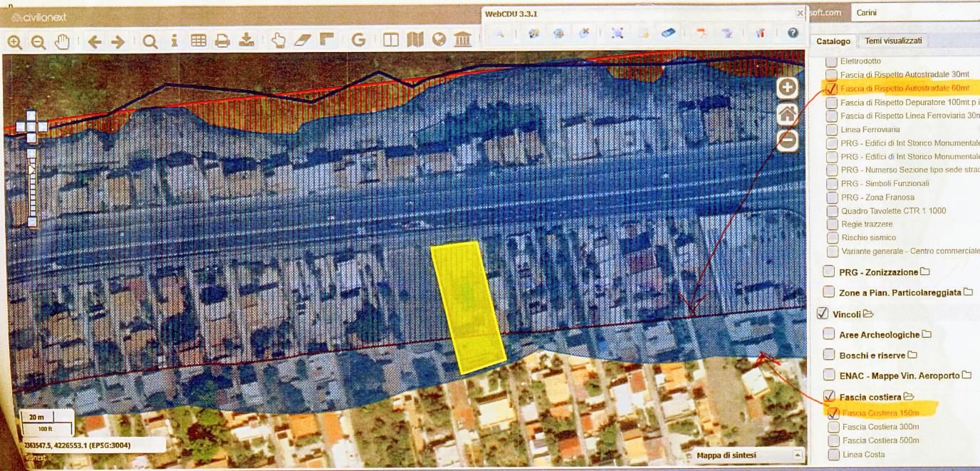Go forward to next map view arrow
This screenshot has height=471, width=980.
coord(118,41)
